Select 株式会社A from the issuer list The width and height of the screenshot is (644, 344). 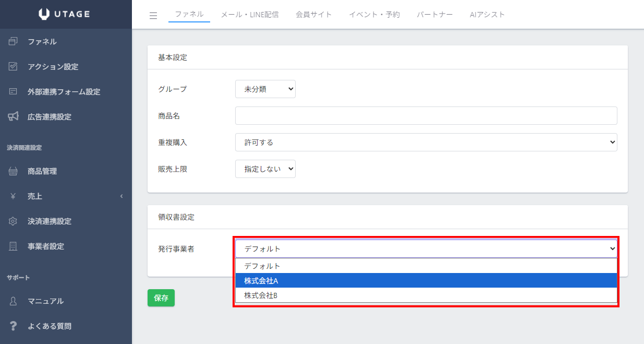426,281
